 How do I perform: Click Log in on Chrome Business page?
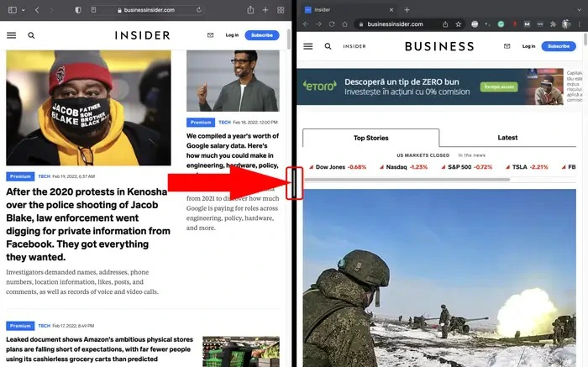tap(528, 46)
